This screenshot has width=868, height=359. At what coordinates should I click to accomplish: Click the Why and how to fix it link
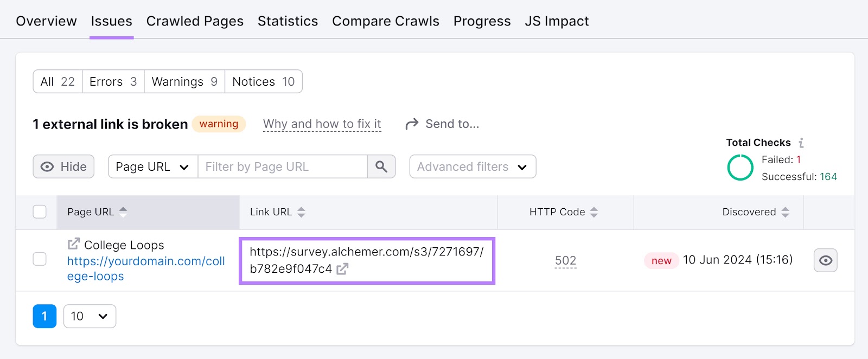(321, 124)
